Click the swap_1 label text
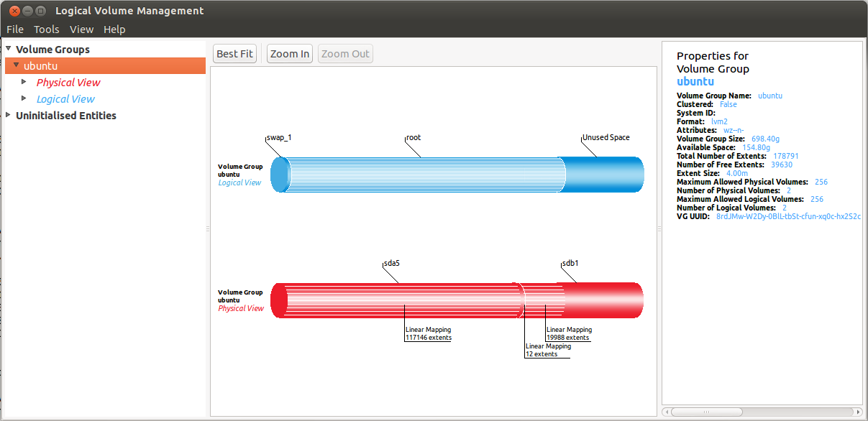Viewport: 868px width, 421px height. 279,137
